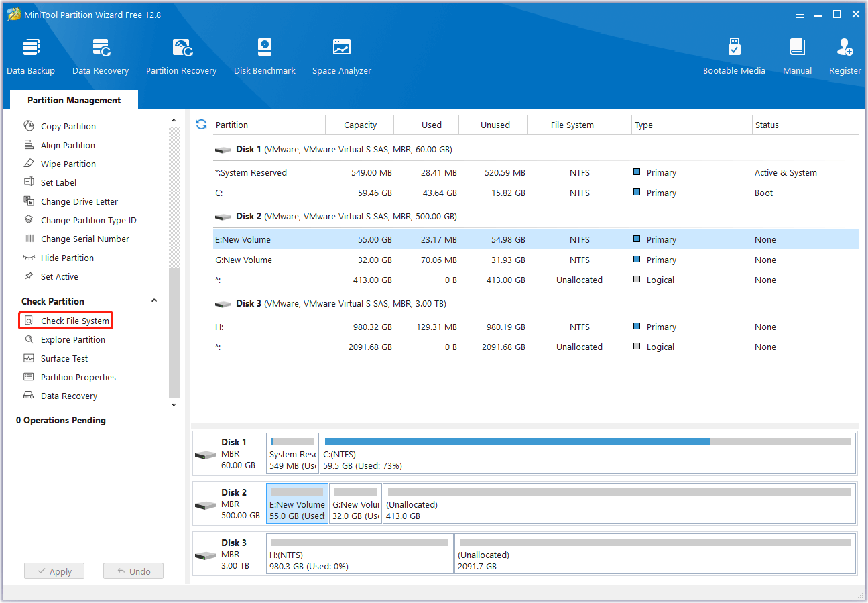Click the Set Active pin icon

[29, 276]
